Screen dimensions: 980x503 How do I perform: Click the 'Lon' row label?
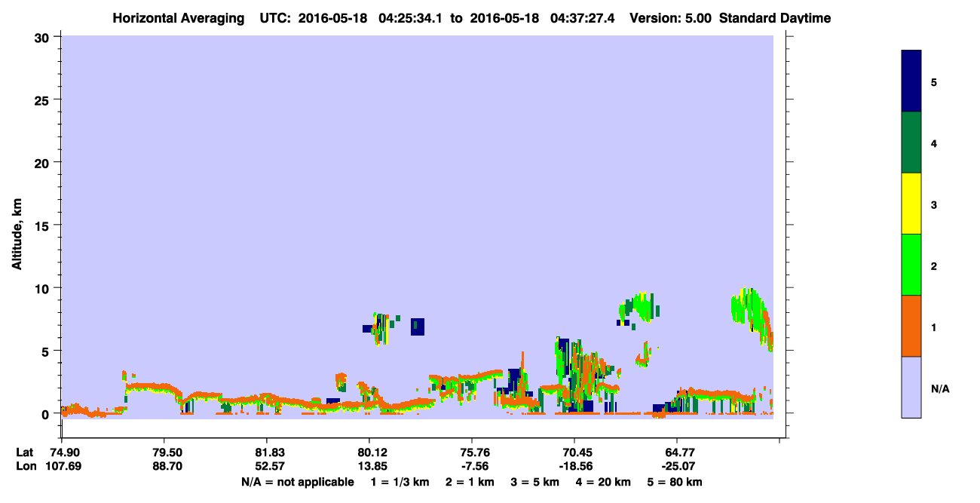tap(25, 466)
